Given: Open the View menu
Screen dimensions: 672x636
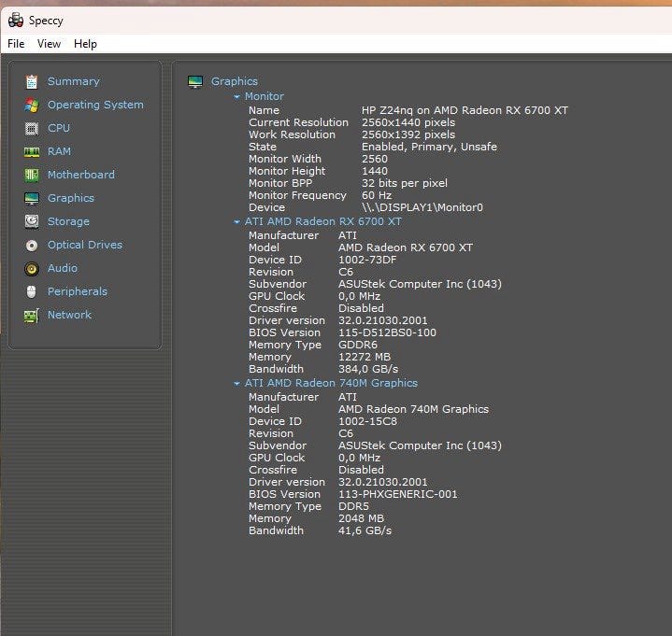Looking at the screenshot, I should click(49, 44).
